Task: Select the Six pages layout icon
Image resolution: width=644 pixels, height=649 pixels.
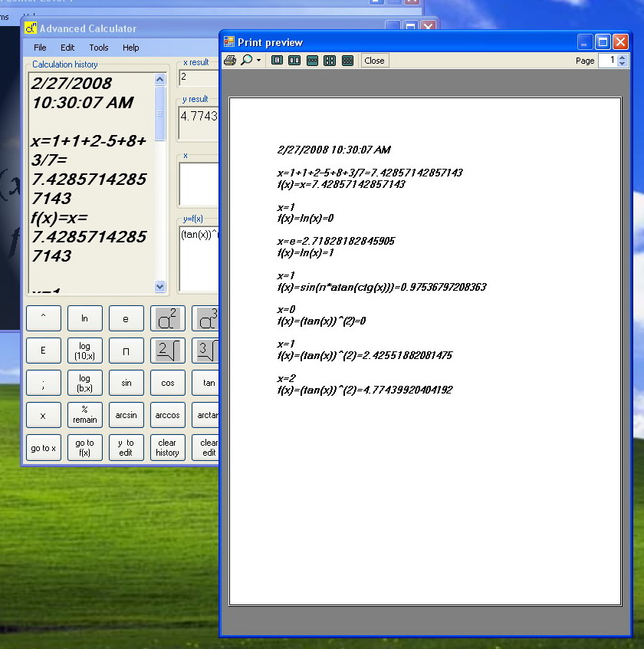Action: point(347,61)
